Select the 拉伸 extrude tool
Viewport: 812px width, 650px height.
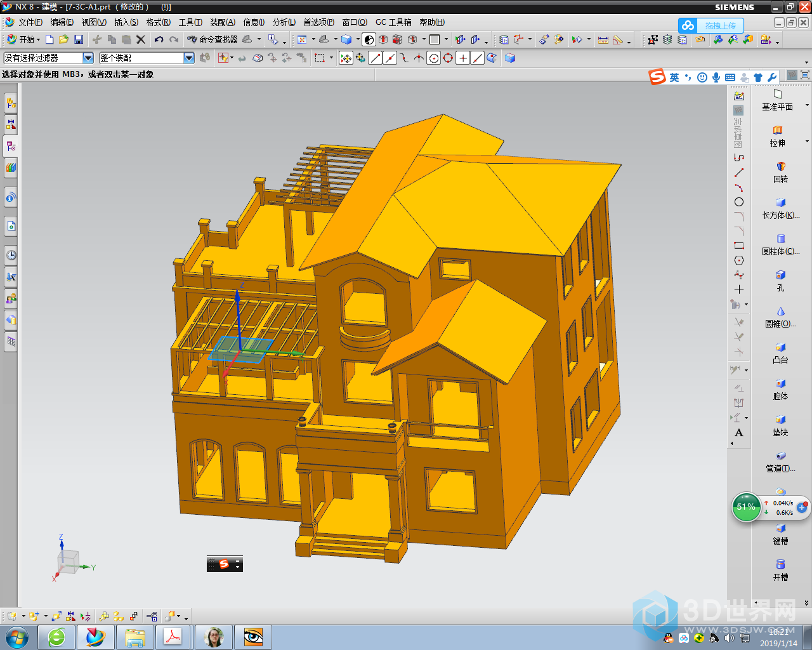(777, 136)
